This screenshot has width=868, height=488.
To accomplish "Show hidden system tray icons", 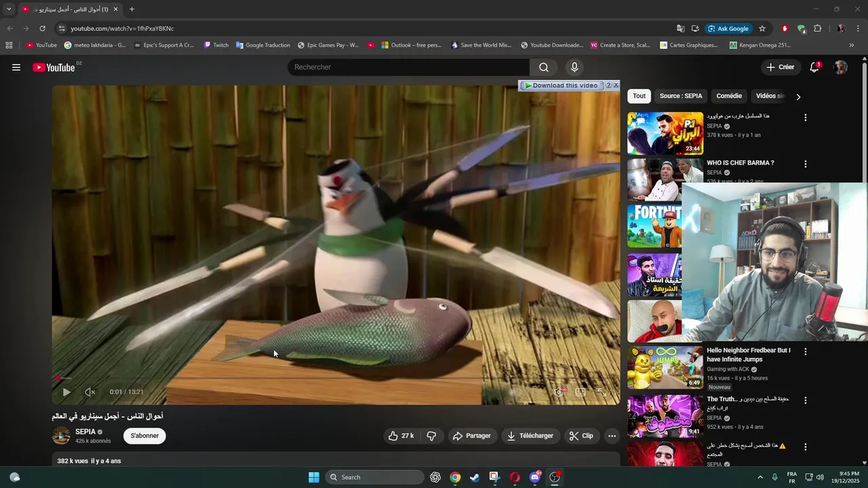I will pyautogui.click(x=760, y=477).
